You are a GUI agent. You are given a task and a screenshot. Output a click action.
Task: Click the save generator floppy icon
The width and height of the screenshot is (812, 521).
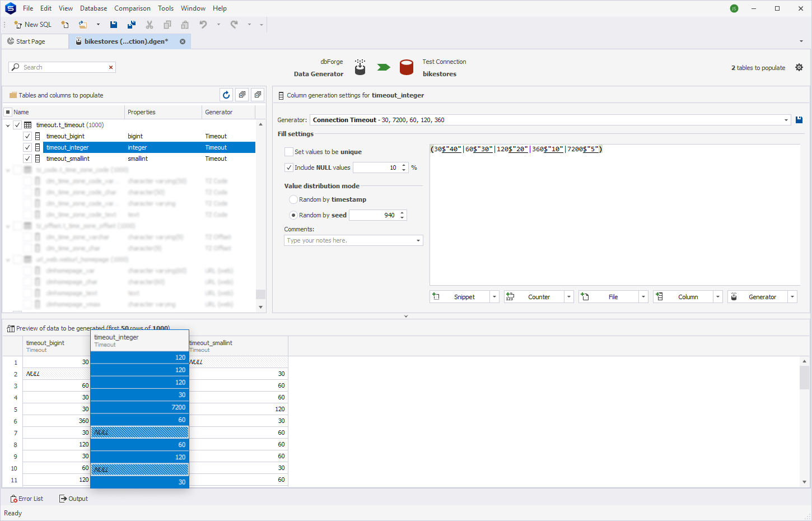click(x=799, y=120)
